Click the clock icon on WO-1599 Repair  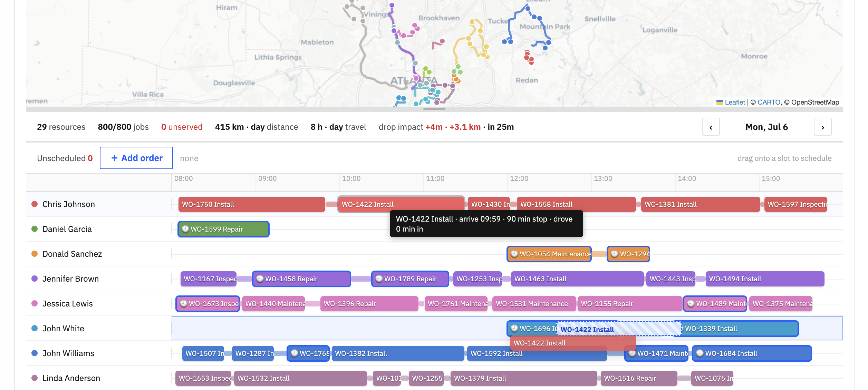tap(185, 229)
